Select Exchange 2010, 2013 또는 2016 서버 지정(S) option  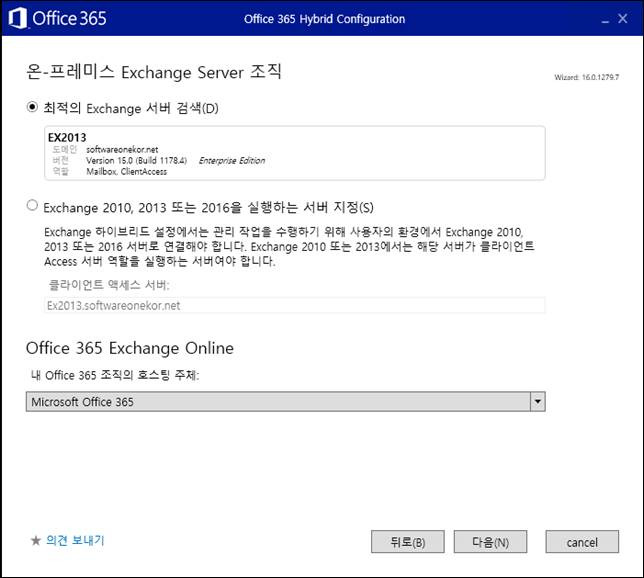pyautogui.click(x=32, y=205)
